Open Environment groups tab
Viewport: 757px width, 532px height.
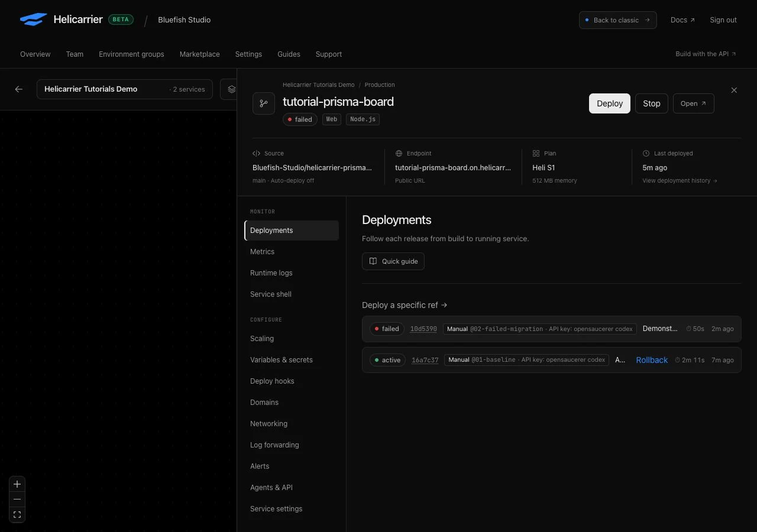131,54
